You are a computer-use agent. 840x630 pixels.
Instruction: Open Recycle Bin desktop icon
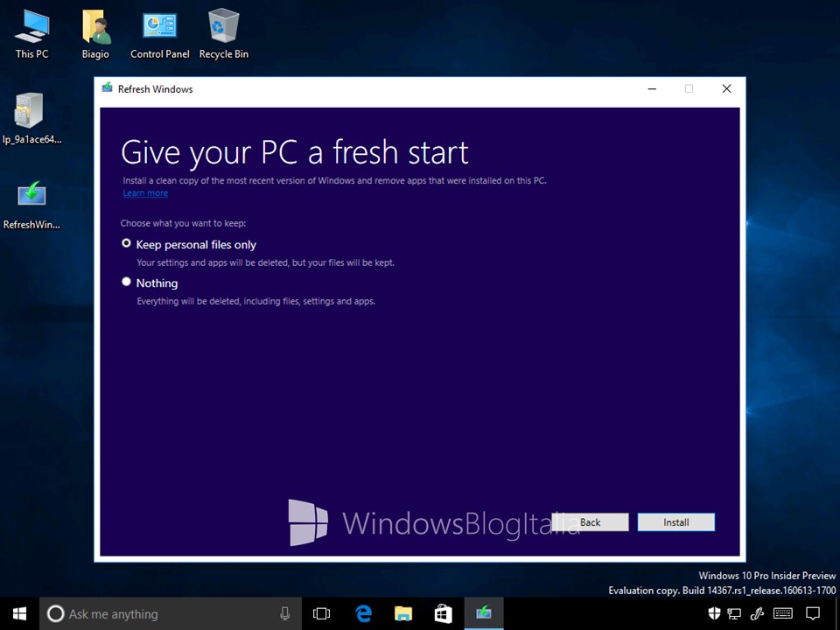(223, 34)
